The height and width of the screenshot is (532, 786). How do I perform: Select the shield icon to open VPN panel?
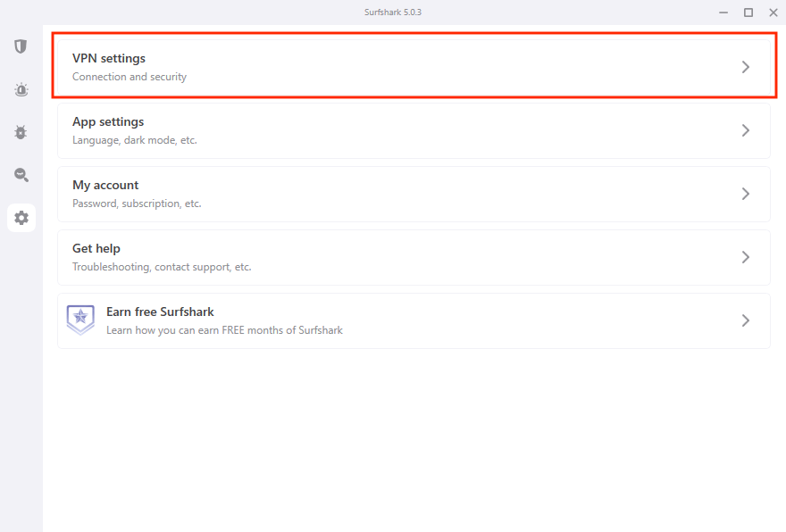click(x=20, y=46)
